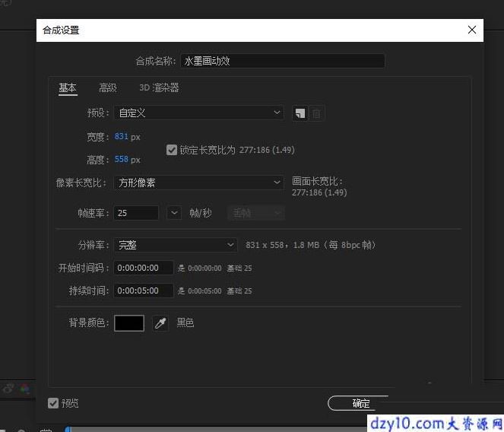
Task: Click the 确定 button
Action: [360, 403]
